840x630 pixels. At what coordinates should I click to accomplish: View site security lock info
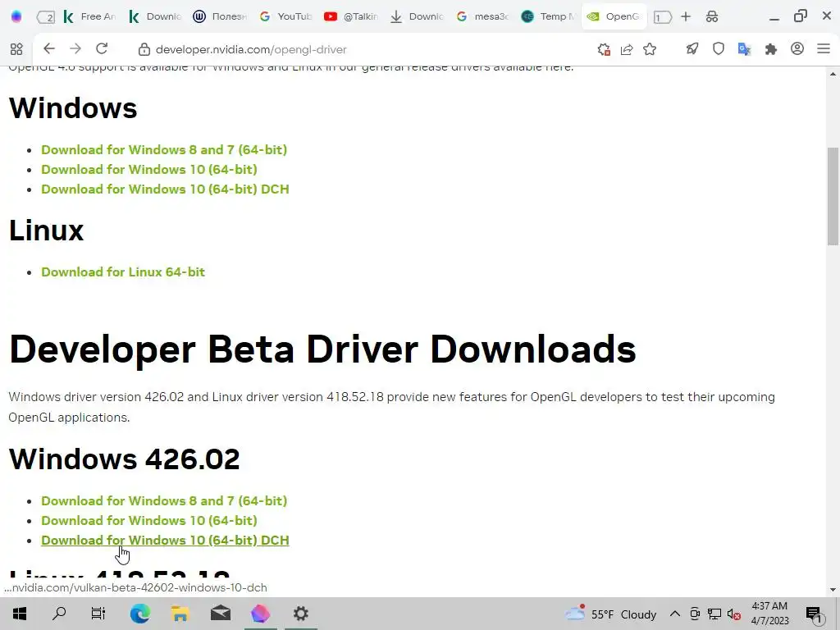pos(144,49)
